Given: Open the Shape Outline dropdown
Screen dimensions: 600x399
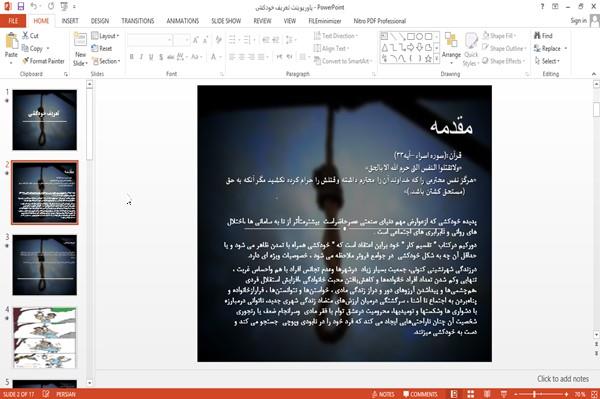Looking at the screenshot, I should [x=504, y=49].
